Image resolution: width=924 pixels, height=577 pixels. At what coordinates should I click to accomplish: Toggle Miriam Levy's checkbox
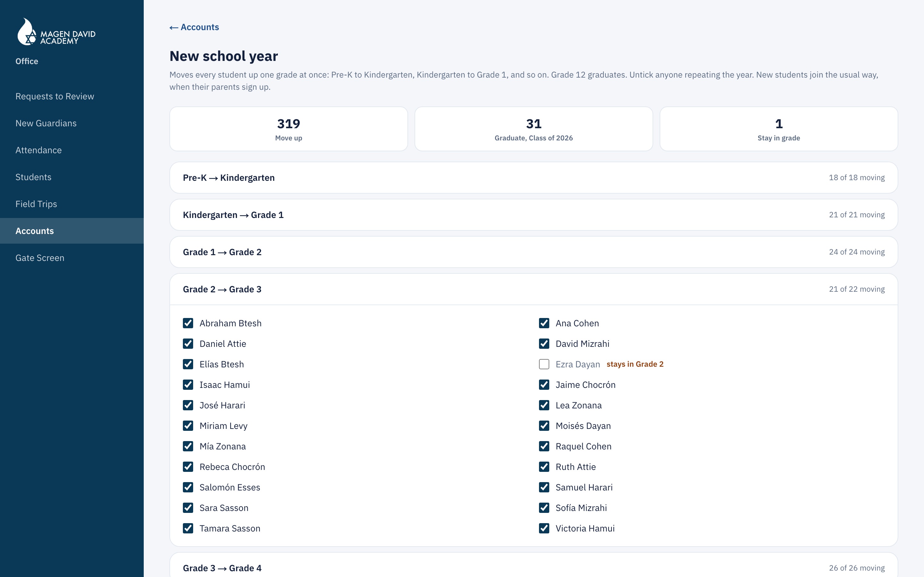[188, 426]
